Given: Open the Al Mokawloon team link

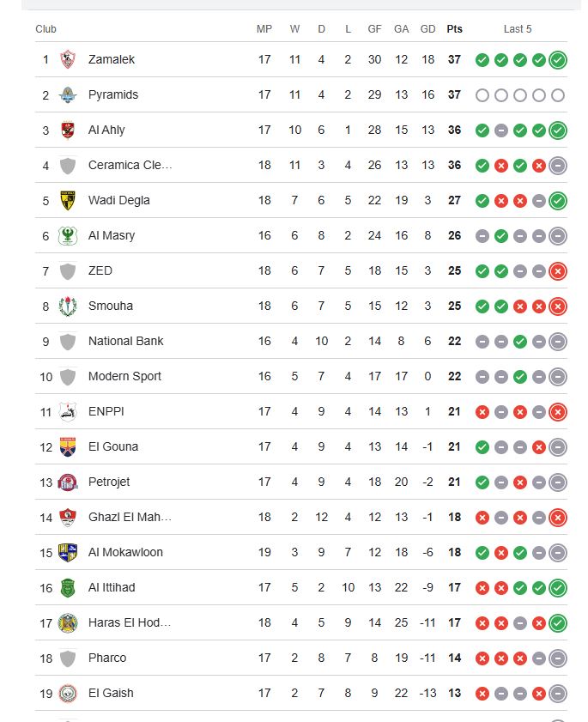Looking at the screenshot, I should (125, 553).
